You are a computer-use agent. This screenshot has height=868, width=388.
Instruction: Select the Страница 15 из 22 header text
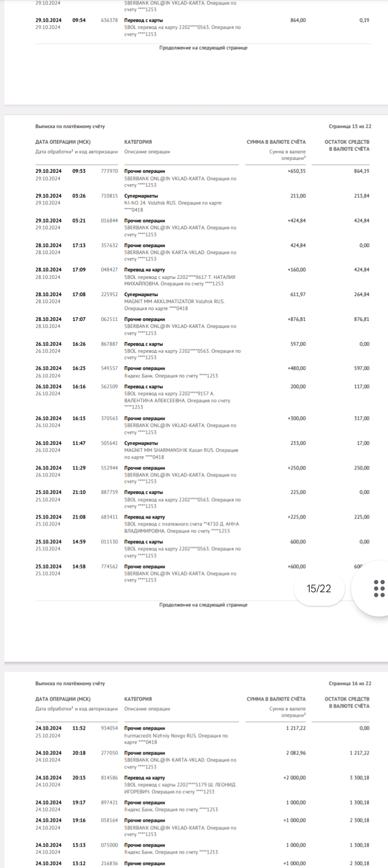coord(350,127)
